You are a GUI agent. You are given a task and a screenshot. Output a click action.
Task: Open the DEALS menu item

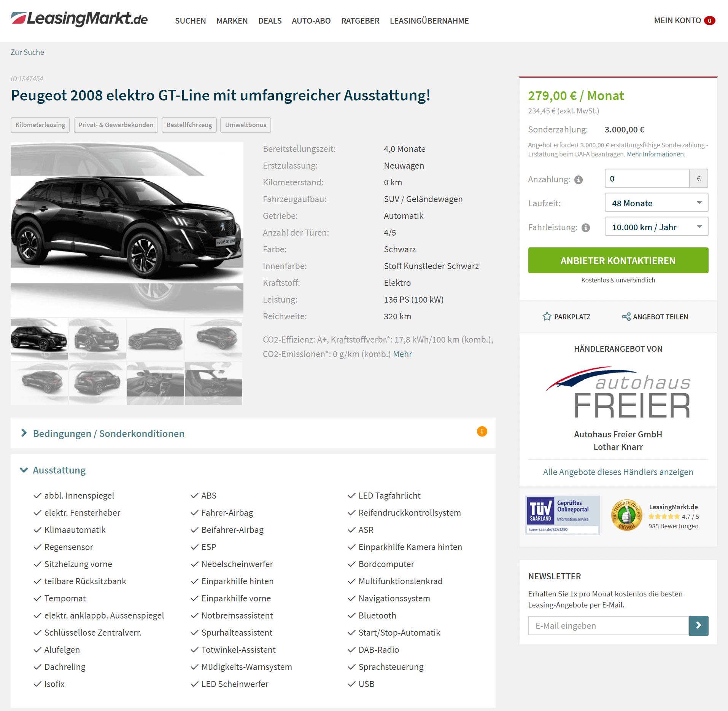tap(270, 21)
